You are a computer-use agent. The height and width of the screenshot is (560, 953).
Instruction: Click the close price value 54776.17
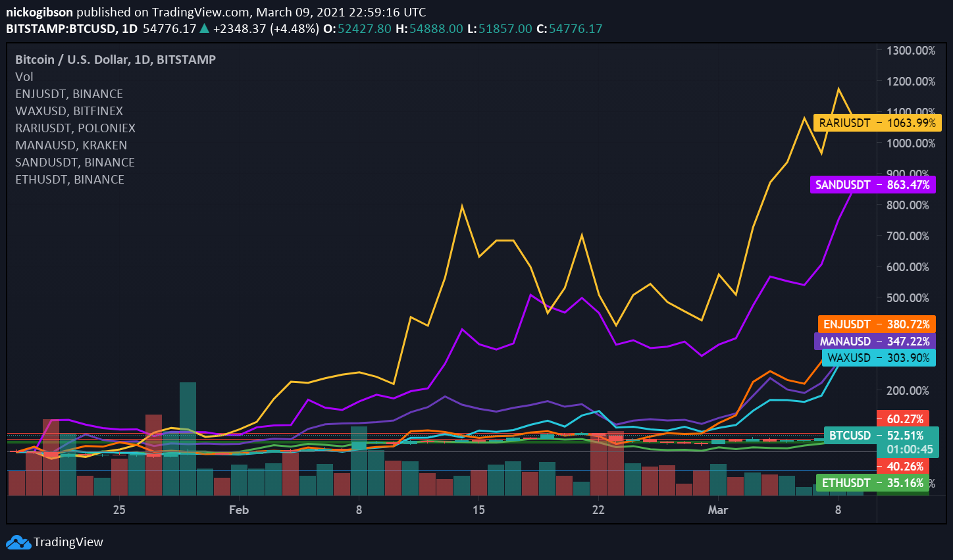pyautogui.click(x=576, y=29)
